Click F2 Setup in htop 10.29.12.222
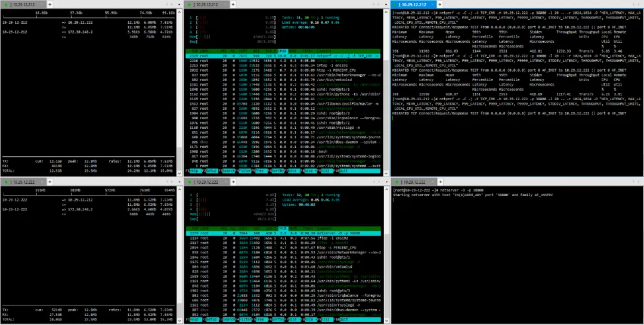 point(209,319)
